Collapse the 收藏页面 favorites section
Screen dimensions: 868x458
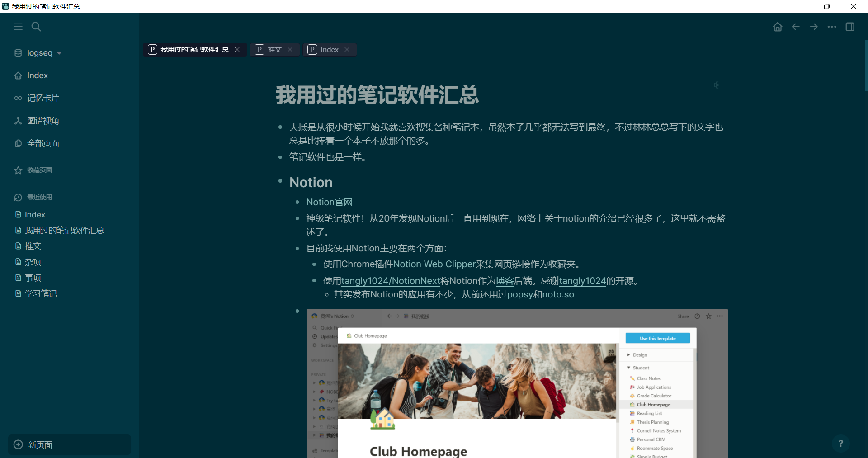click(x=39, y=170)
